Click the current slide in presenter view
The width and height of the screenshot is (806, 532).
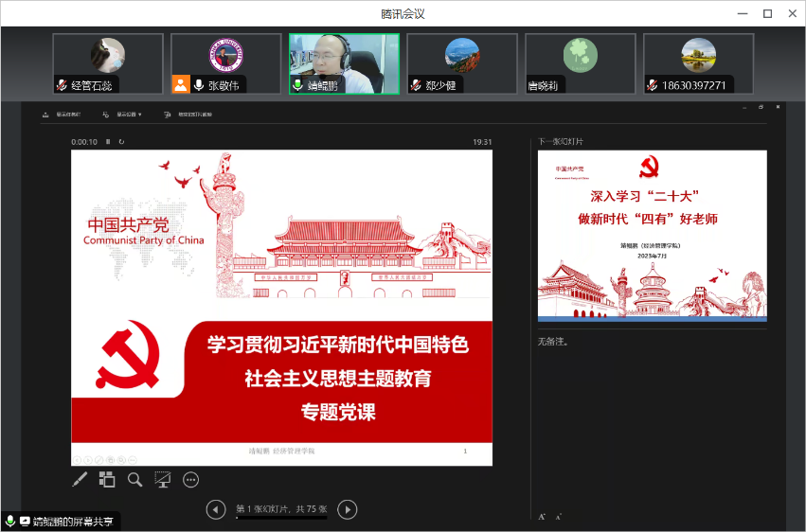point(281,308)
